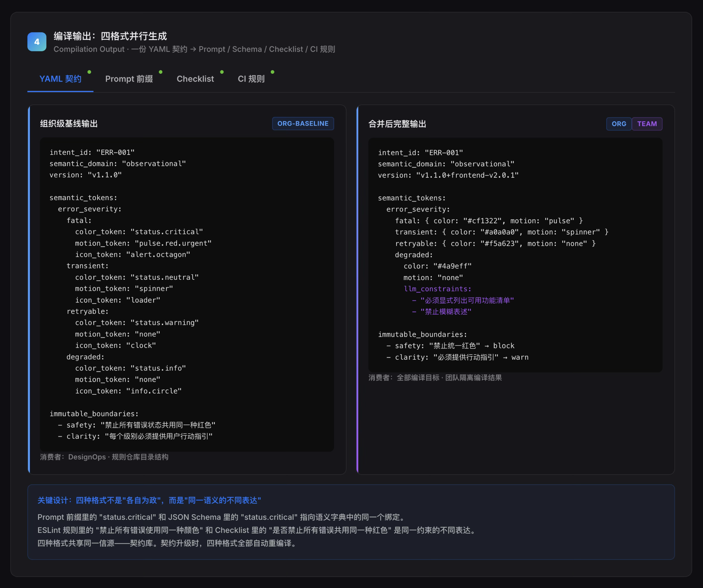
Task: Click the ORG-BASELINE badge
Action: click(x=303, y=124)
